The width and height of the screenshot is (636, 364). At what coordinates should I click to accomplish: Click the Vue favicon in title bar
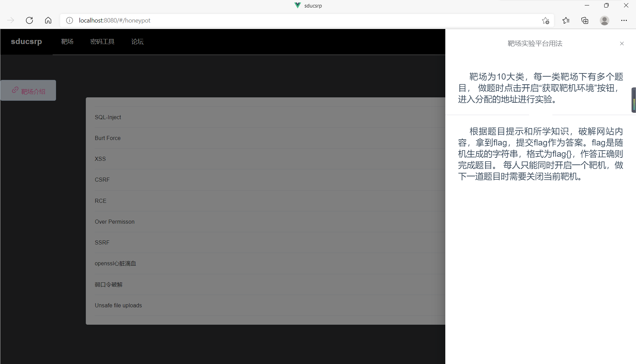tap(298, 5)
